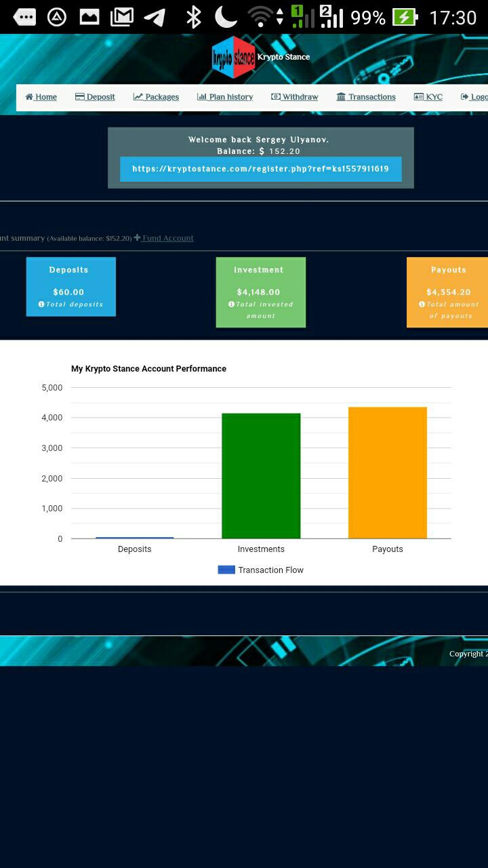Click the Balance $ 152.20 text
The width and height of the screenshot is (488, 868).
259,151
